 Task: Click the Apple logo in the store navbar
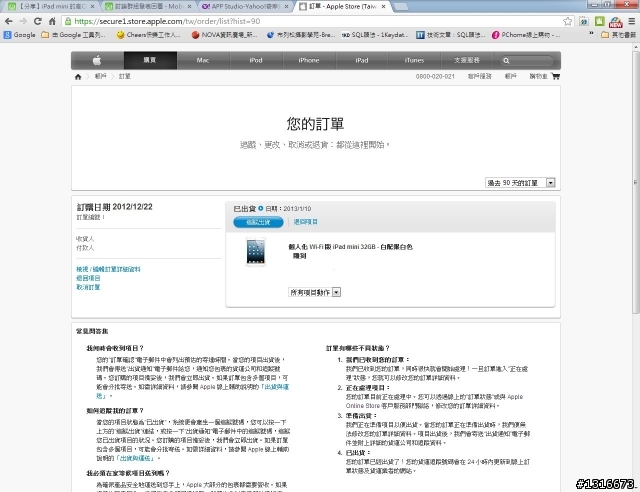pyautogui.click(x=97, y=60)
